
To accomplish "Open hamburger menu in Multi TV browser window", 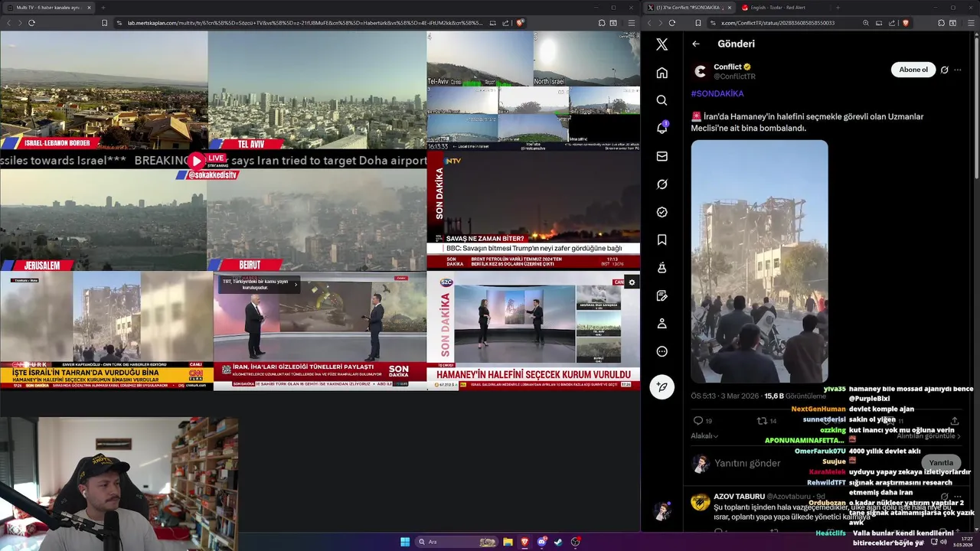I will click(631, 23).
